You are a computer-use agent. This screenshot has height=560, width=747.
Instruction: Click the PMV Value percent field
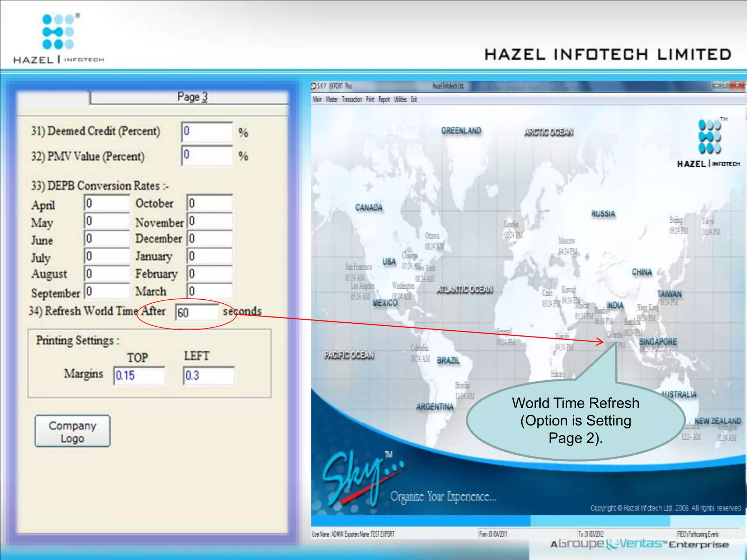pyautogui.click(x=207, y=155)
